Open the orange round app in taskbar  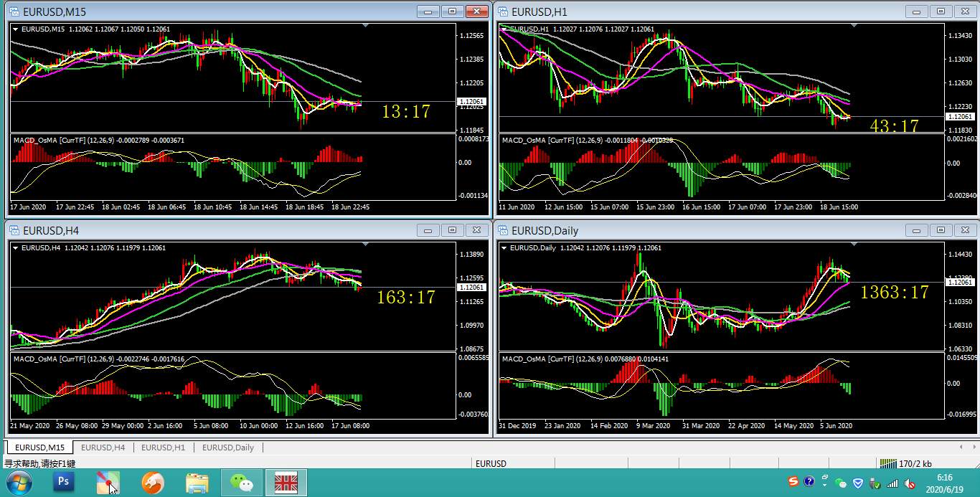click(153, 483)
